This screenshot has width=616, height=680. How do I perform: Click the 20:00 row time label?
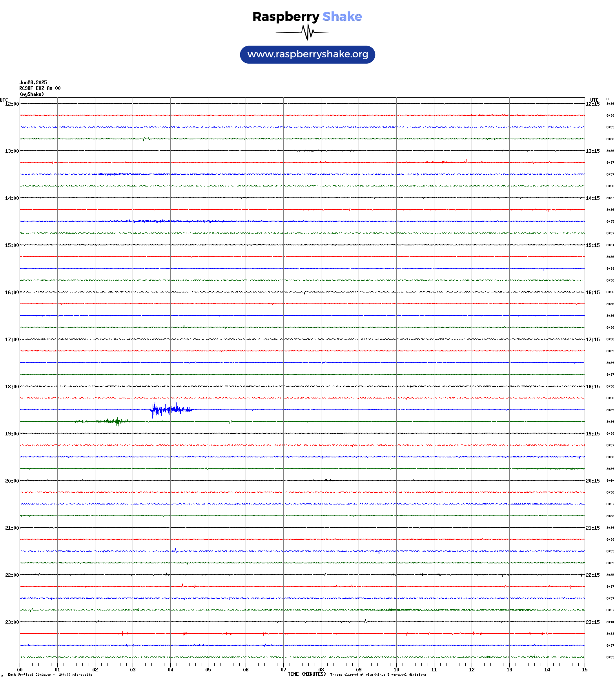pos(12,481)
